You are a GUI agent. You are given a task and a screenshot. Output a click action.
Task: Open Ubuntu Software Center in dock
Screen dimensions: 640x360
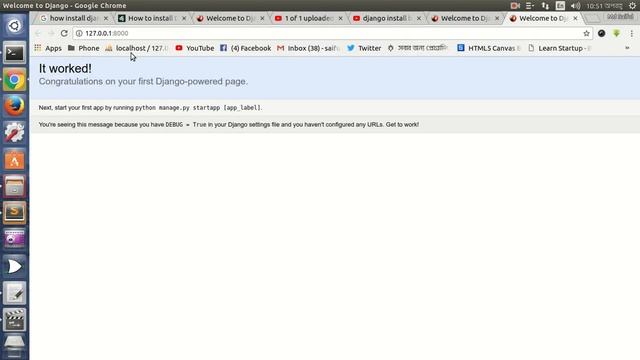pyautogui.click(x=14, y=160)
